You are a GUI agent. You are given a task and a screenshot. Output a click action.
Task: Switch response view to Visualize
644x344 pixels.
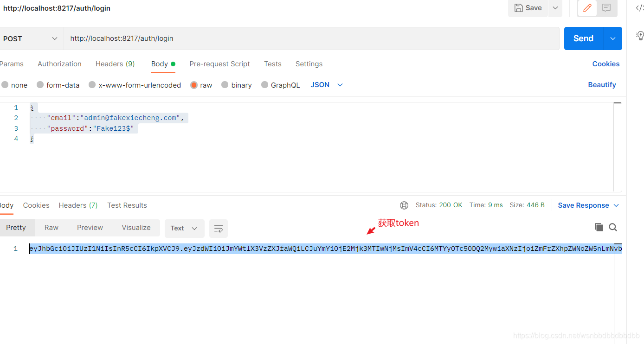(136, 228)
